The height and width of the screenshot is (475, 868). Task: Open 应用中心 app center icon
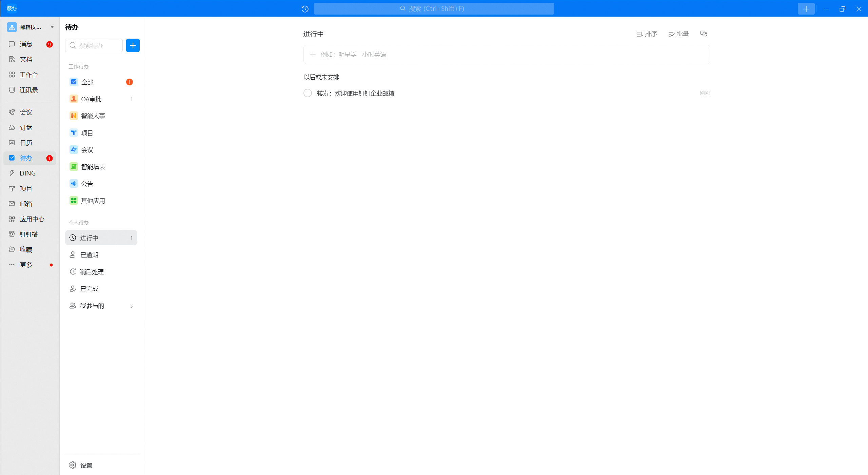coord(12,219)
